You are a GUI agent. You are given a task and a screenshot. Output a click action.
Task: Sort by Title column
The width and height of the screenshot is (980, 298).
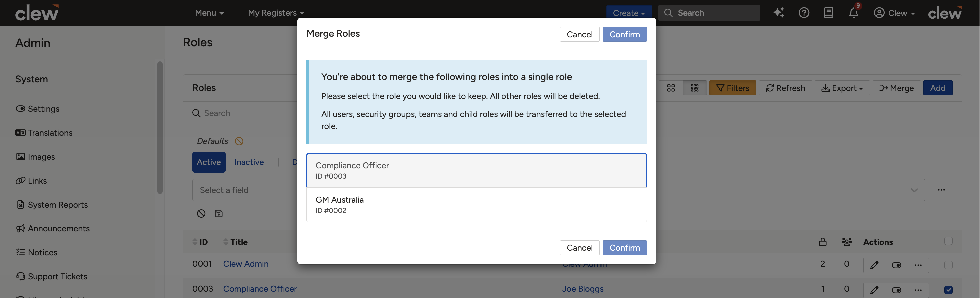(x=235, y=242)
